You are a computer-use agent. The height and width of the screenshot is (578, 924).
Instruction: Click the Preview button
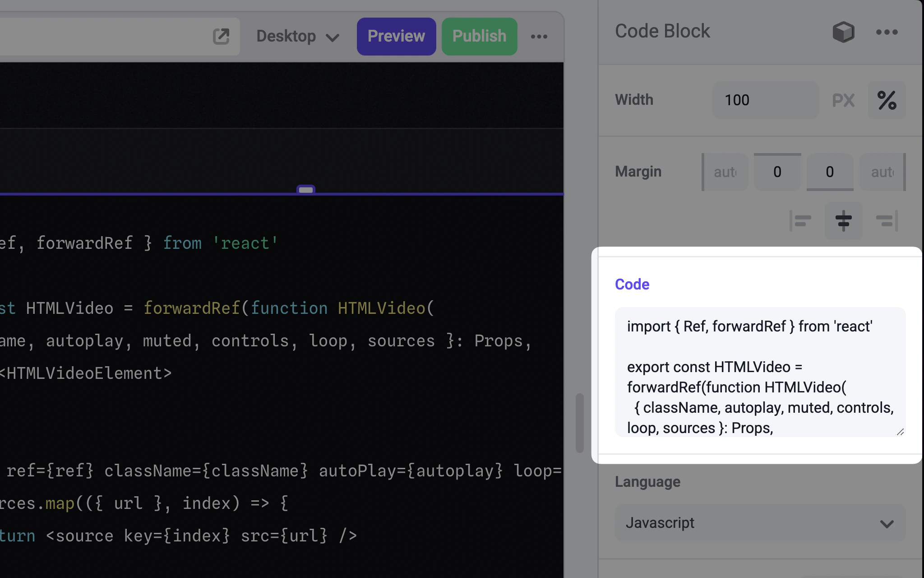(x=396, y=37)
